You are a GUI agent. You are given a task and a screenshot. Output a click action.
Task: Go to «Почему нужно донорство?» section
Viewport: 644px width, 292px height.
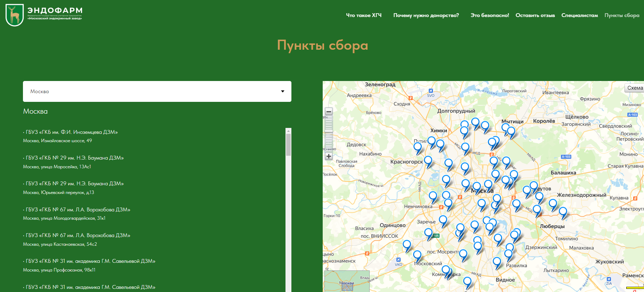[x=426, y=15]
